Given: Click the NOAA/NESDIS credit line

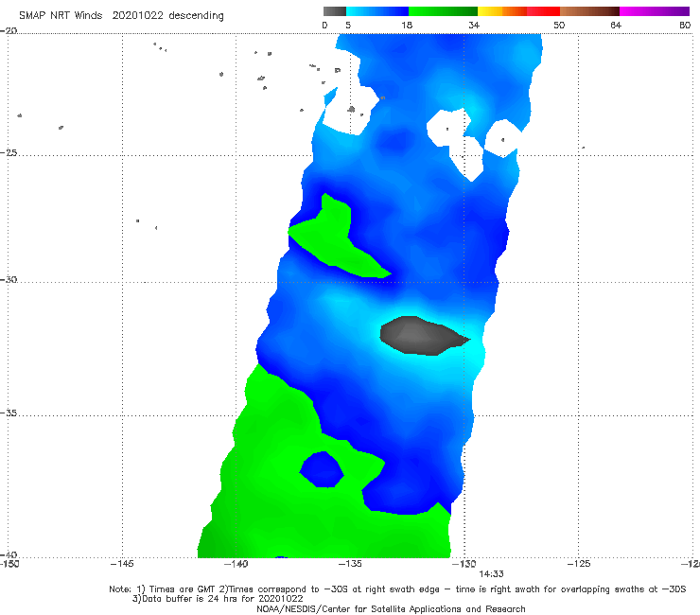Looking at the screenshot, I should 391,609.
